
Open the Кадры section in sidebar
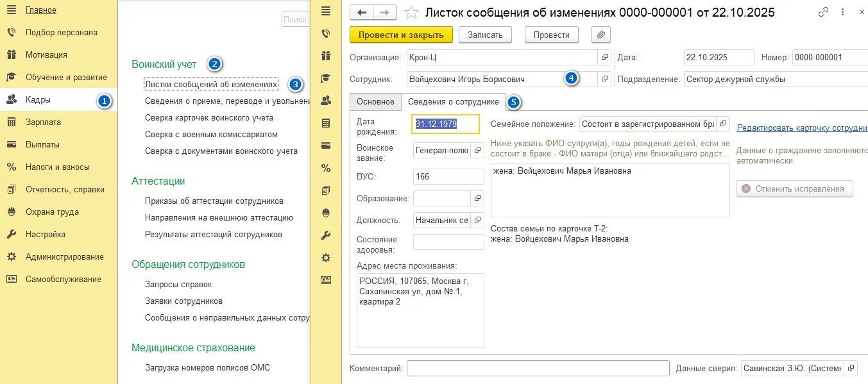[59, 100]
